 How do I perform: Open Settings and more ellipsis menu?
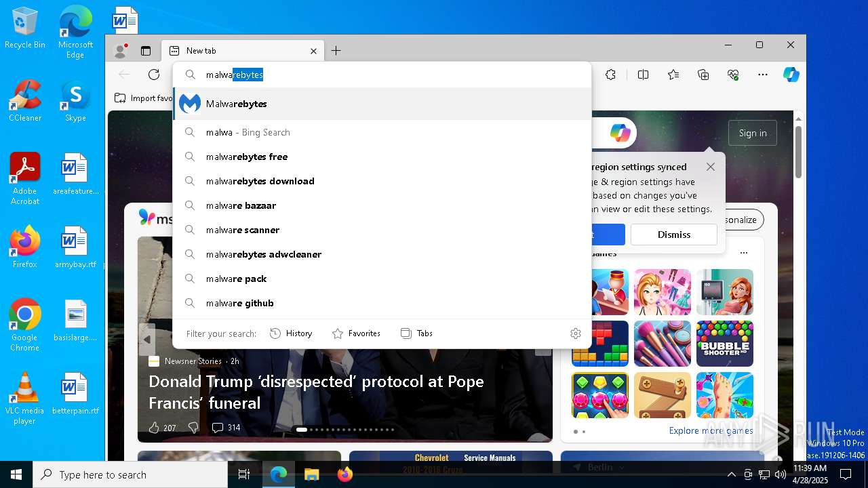(x=763, y=75)
